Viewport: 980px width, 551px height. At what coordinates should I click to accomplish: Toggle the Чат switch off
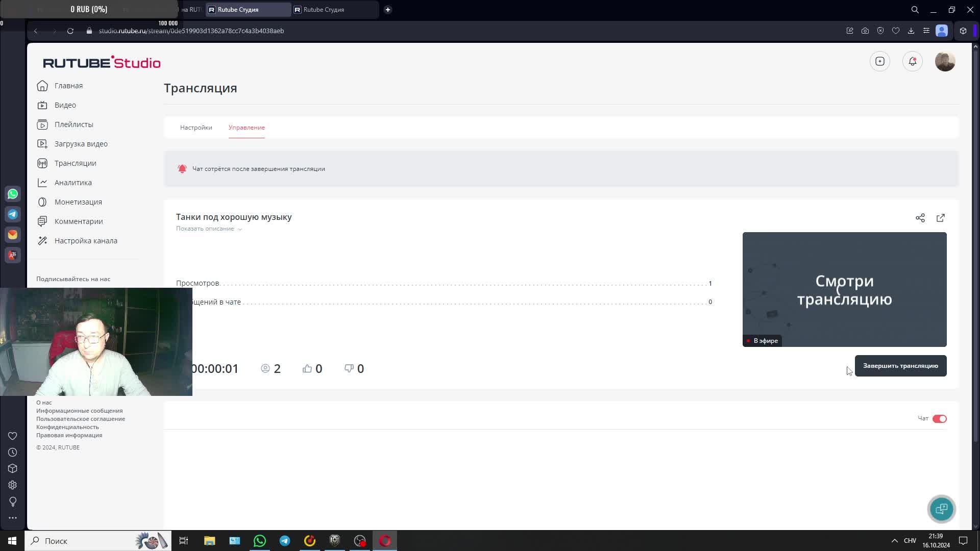pyautogui.click(x=940, y=419)
